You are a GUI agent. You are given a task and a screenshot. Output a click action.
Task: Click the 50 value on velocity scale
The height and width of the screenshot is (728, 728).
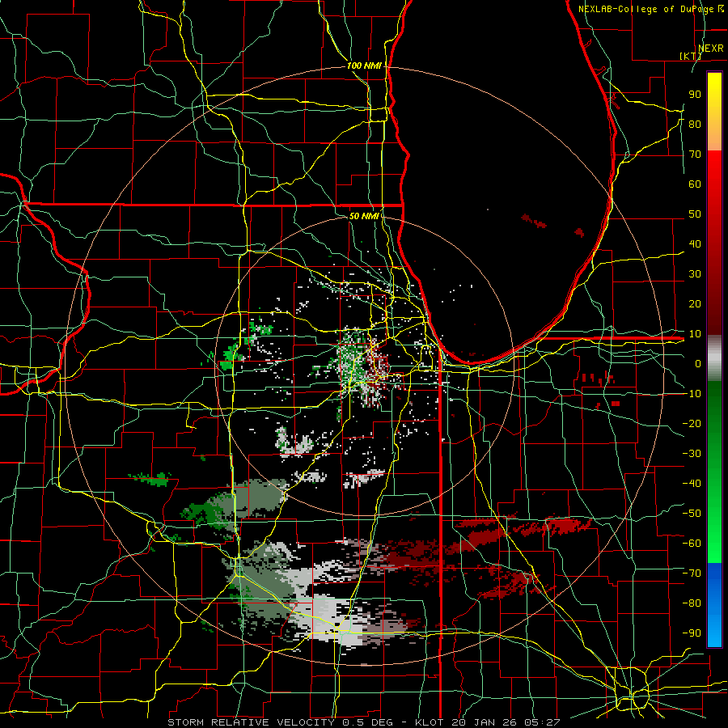point(695,214)
